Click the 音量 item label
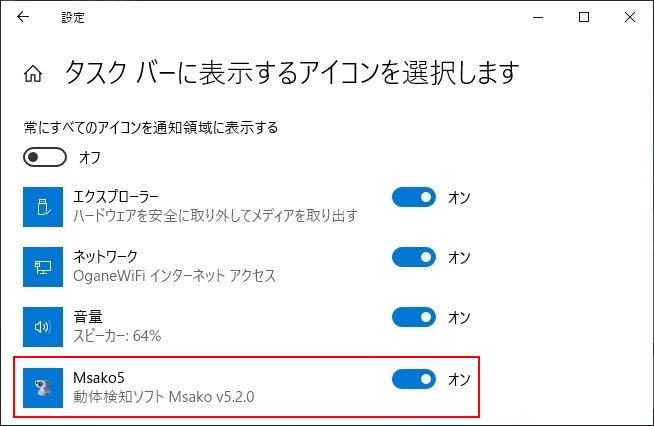 click(x=88, y=317)
